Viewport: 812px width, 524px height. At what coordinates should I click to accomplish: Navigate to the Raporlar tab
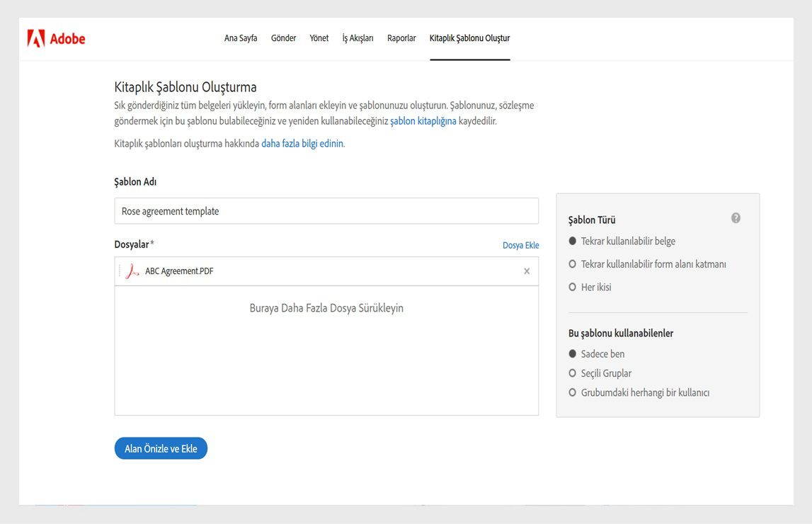401,38
